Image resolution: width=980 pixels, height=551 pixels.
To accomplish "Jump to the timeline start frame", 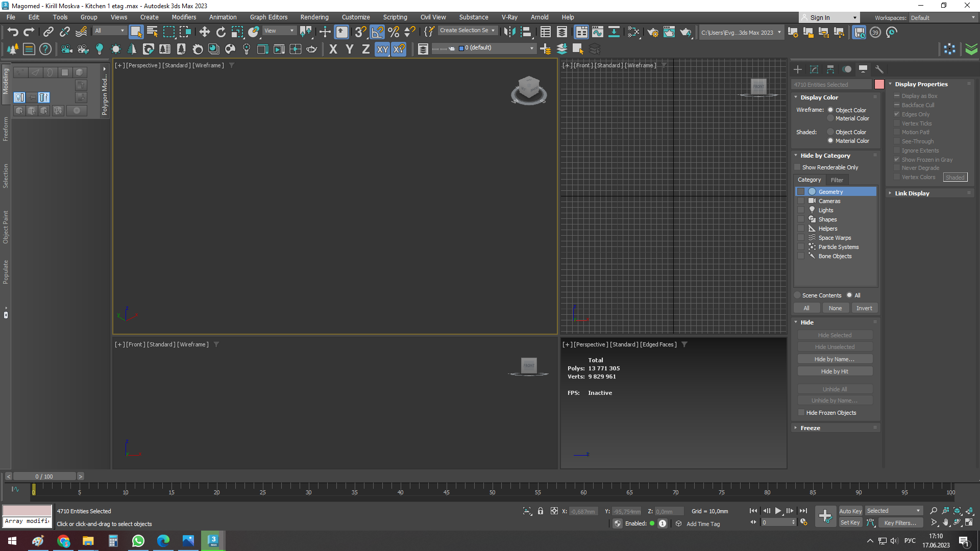I will 753,511.
